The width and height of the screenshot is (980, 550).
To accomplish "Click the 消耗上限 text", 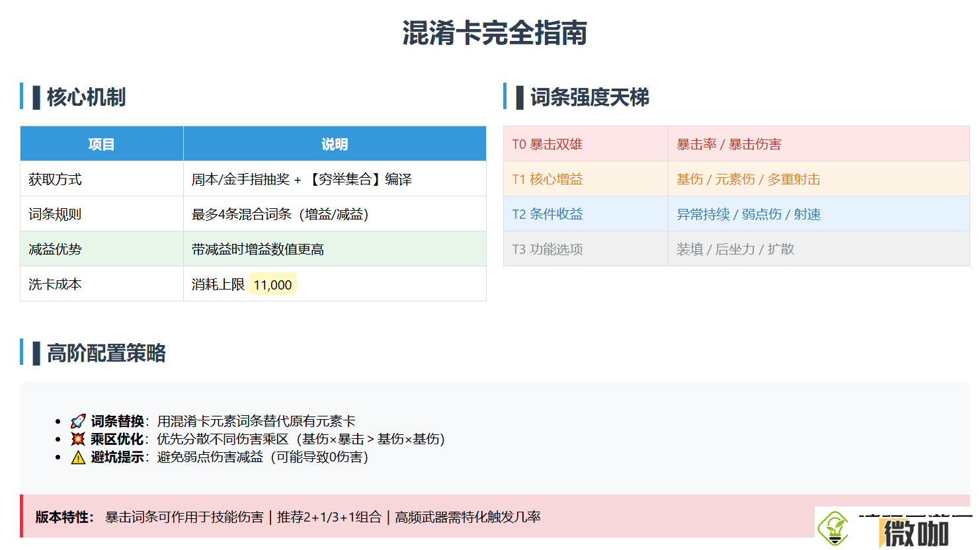I will 218,285.
